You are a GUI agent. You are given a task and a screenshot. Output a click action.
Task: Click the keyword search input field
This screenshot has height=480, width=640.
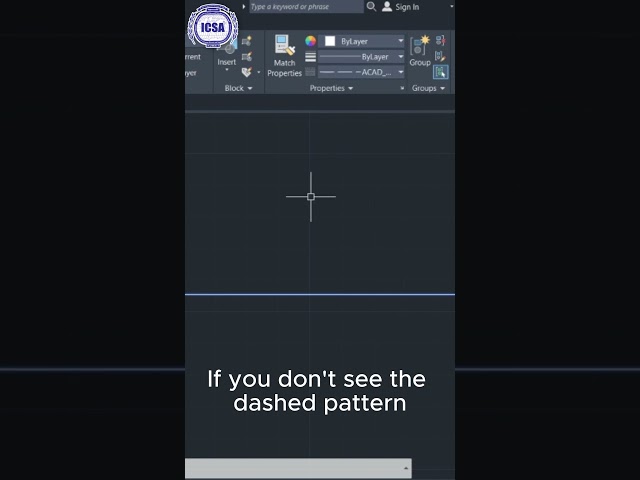pos(306,7)
